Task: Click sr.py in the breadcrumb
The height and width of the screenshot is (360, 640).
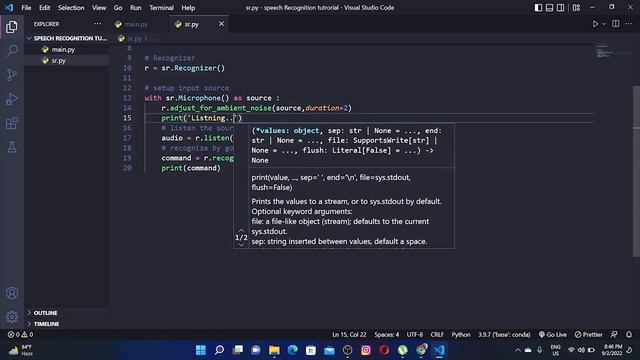Action: pos(134,39)
